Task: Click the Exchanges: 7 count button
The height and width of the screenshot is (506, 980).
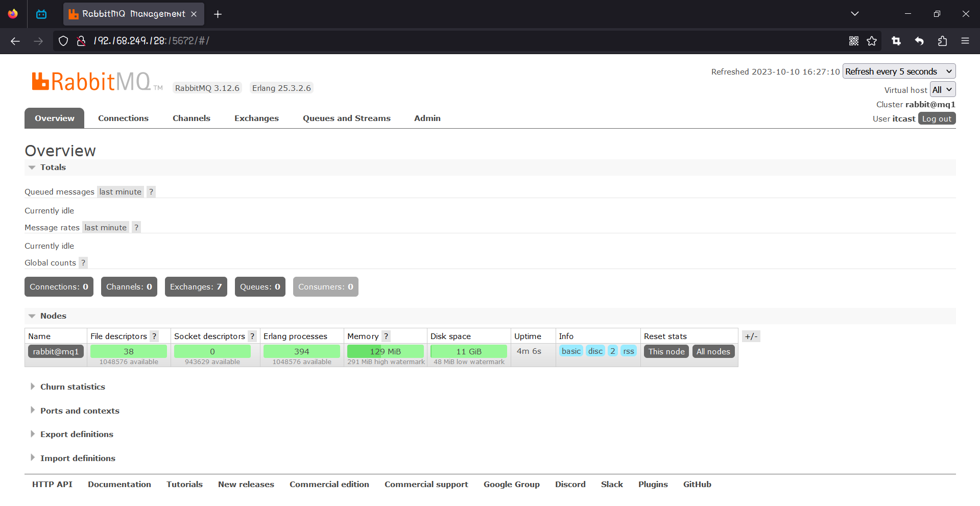Action: [196, 287]
